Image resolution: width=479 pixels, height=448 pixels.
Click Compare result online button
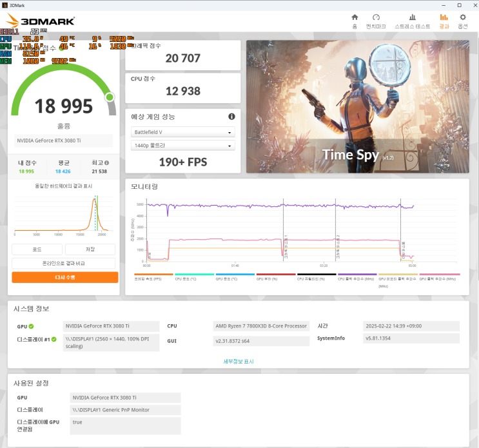coord(64,263)
